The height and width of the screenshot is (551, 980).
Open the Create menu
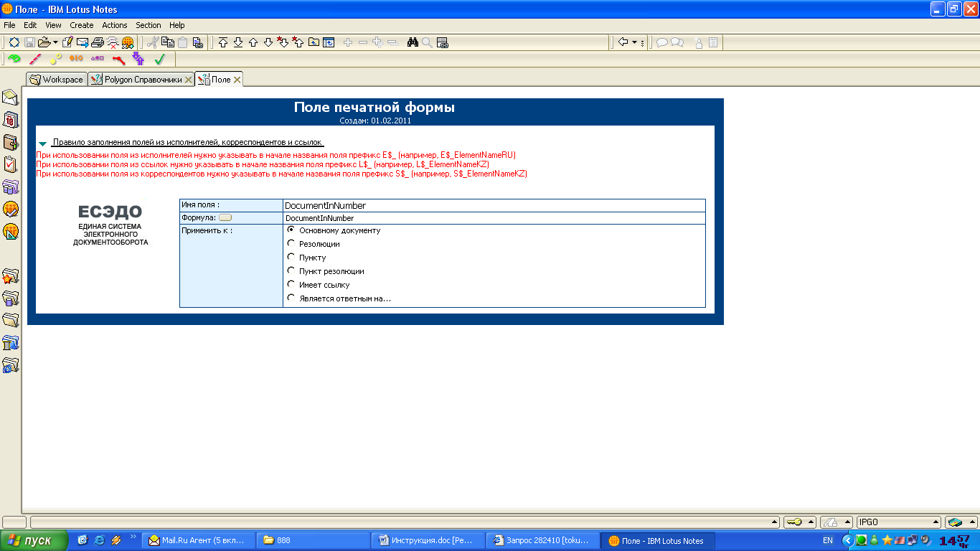pos(82,25)
